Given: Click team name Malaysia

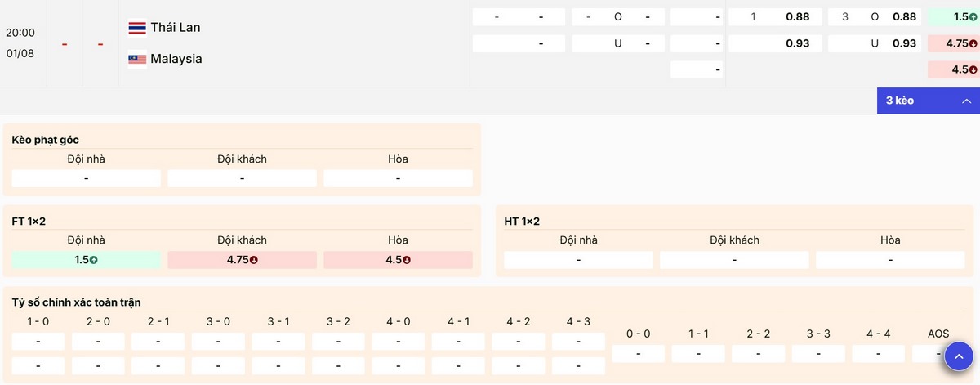Looking at the screenshot, I should tap(176, 59).
